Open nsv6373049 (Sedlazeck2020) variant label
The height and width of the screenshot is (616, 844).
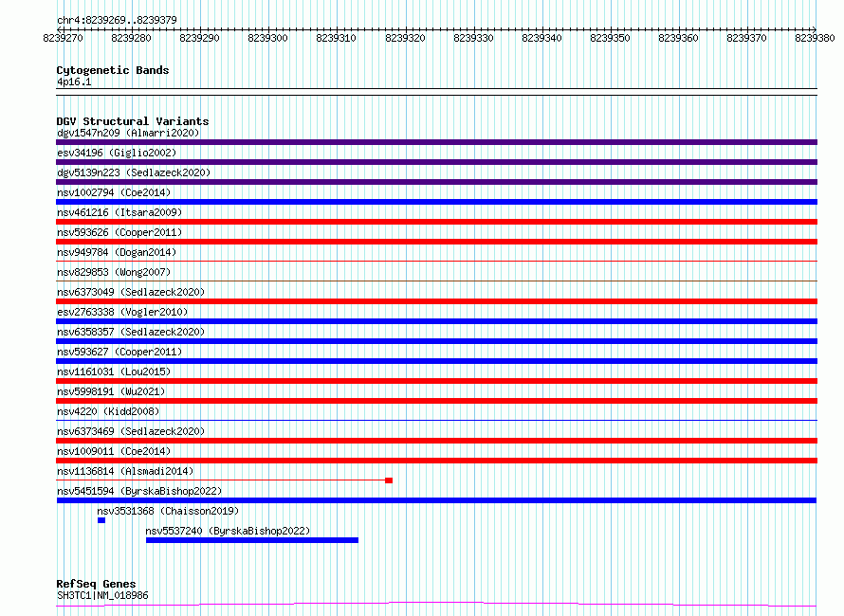131,292
